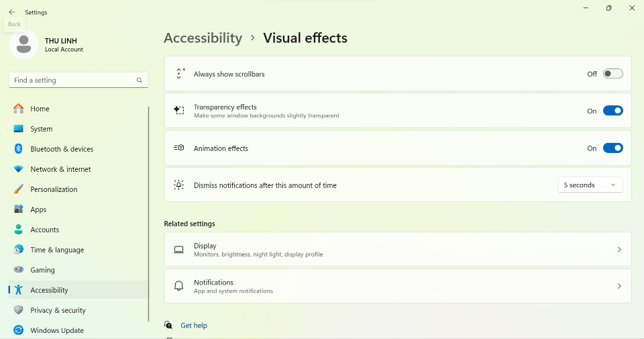Click the search magnifier icon
The height and width of the screenshot is (339, 644).
(x=140, y=81)
